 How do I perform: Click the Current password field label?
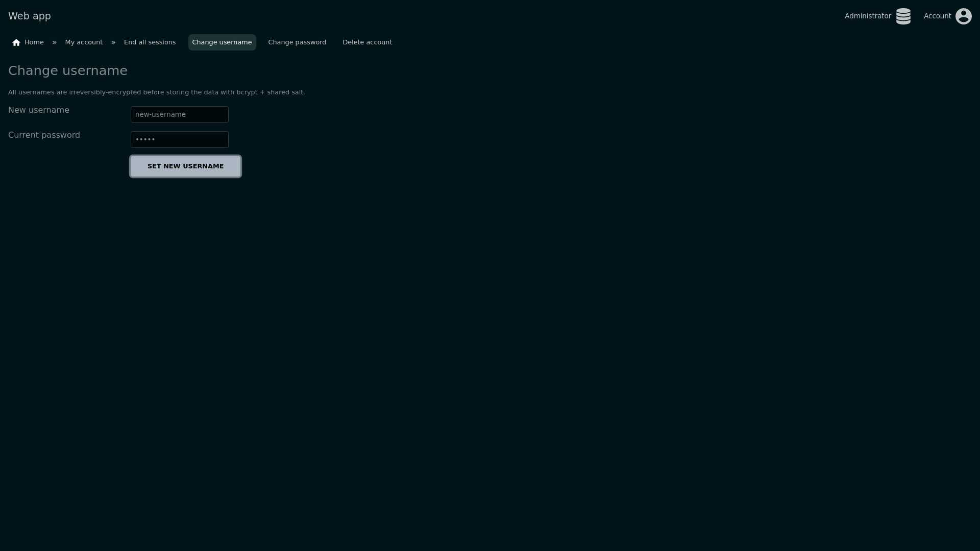point(44,135)
